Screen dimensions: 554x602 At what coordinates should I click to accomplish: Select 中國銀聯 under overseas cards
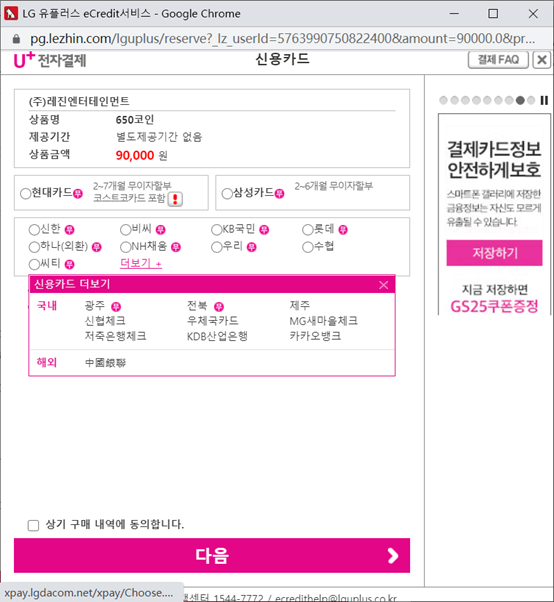click(x=105, y=362)
